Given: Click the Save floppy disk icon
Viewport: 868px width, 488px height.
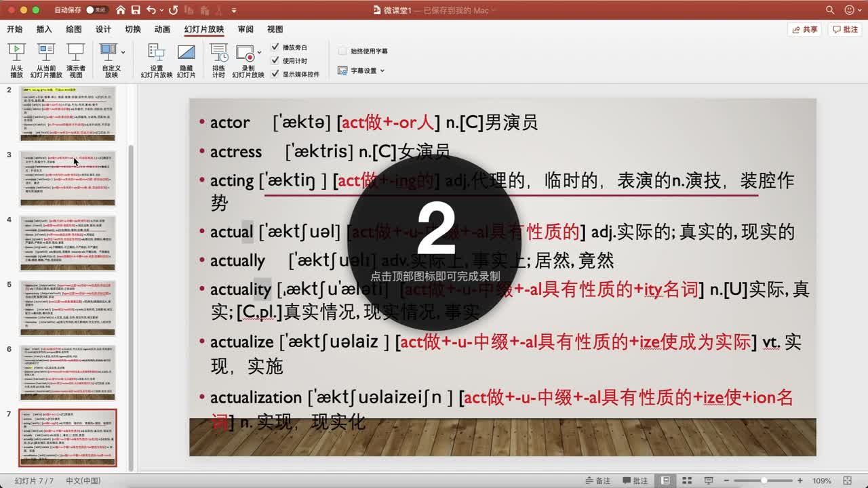Looking at the screenshot, I should pyautogui.click(x=136, y=10).
